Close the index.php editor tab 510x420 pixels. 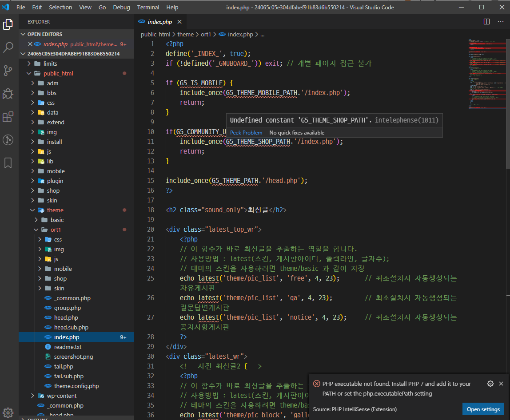[x=179, y=22]
